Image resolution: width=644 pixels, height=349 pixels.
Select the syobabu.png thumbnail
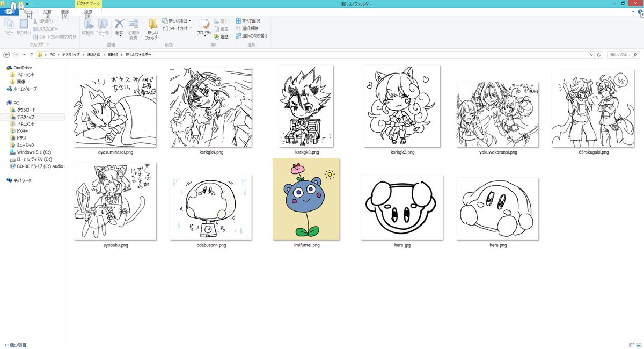point(115,201)
